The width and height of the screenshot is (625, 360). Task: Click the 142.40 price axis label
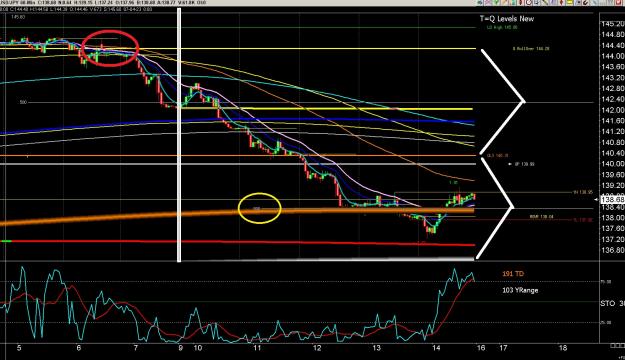[613, 99]
